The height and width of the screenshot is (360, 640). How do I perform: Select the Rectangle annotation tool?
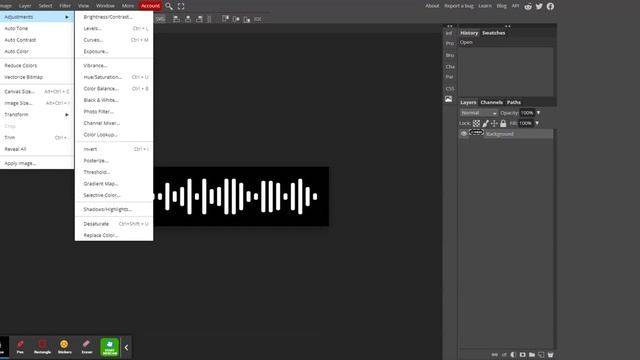coord(42,347)
